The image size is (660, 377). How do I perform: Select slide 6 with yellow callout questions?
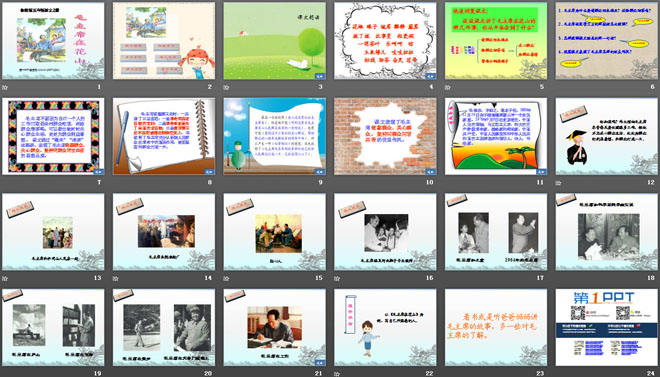click(607, 41)
